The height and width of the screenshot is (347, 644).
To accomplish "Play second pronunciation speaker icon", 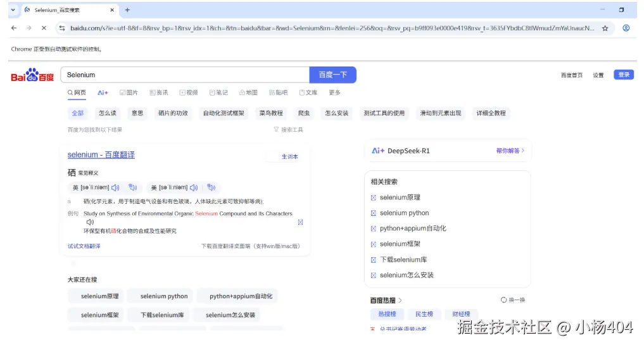I will point(194,187).
